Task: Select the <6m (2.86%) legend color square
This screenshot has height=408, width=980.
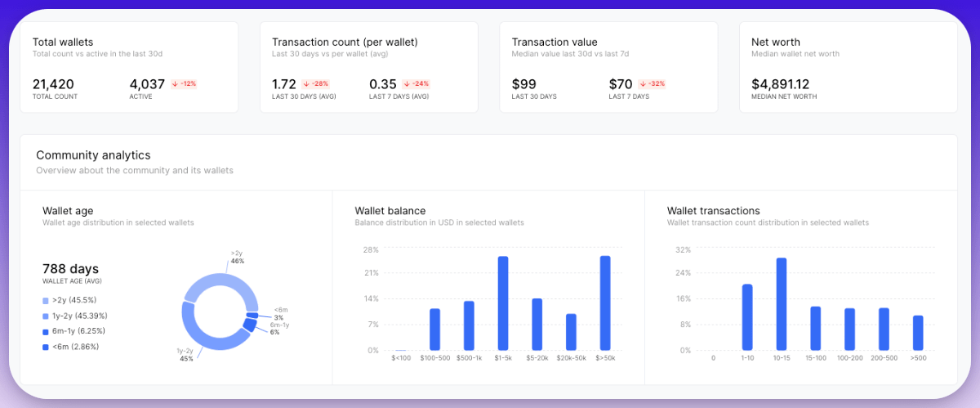Action: (46, 347)
